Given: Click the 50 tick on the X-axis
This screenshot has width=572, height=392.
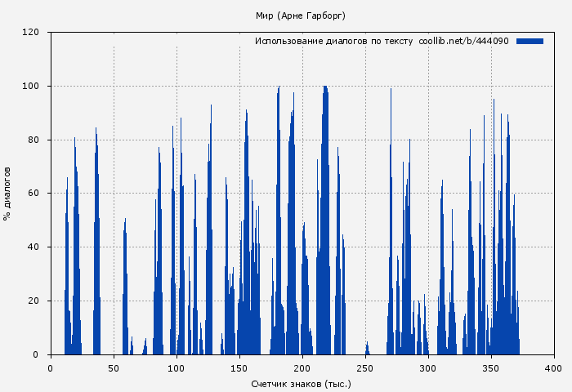Looking at the screenshot, I should click(x=114, y=368).
